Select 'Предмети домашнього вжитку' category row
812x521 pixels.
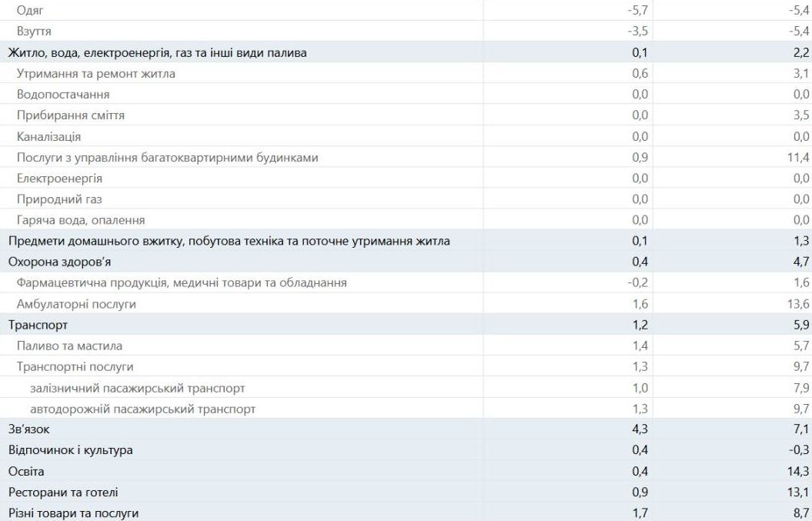(x=229, y=241)
